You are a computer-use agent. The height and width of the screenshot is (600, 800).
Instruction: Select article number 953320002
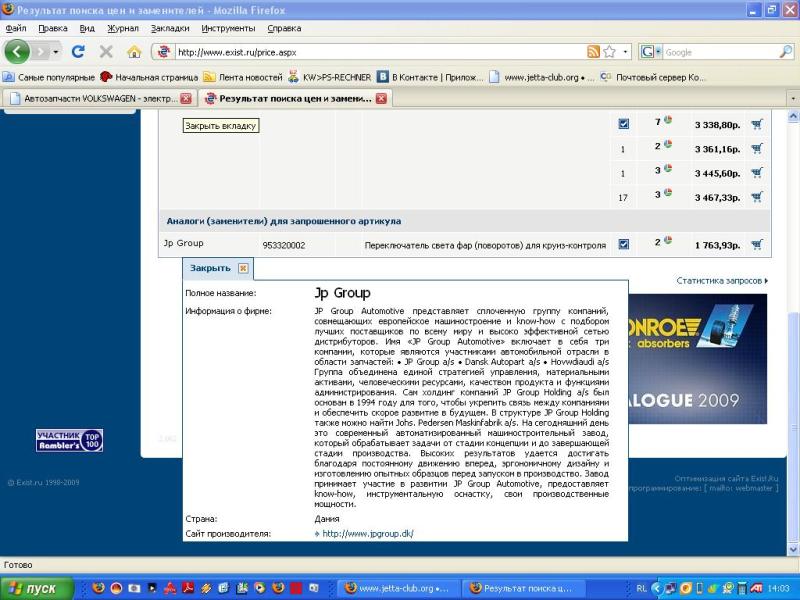tap(284, 245)
